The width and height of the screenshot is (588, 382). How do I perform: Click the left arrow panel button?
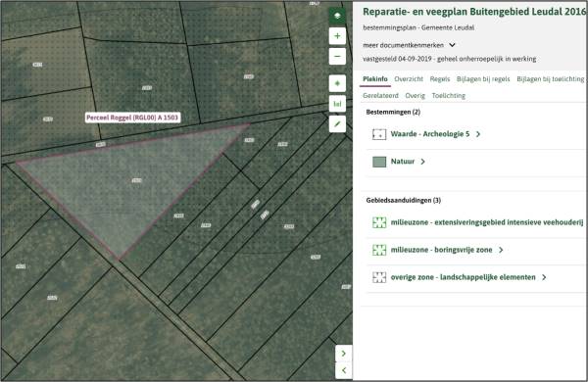click(x=344, y=370)
